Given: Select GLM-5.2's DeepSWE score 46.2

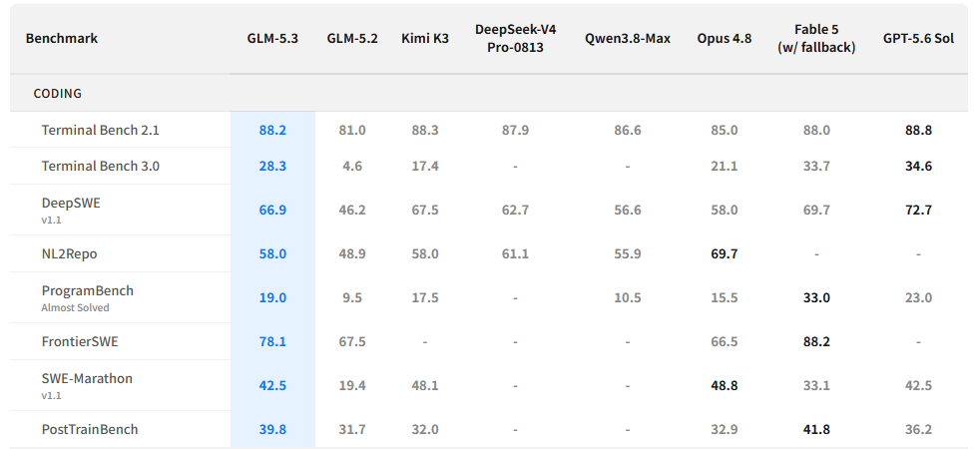Looking at the screenshot, I should pos(352,210).
